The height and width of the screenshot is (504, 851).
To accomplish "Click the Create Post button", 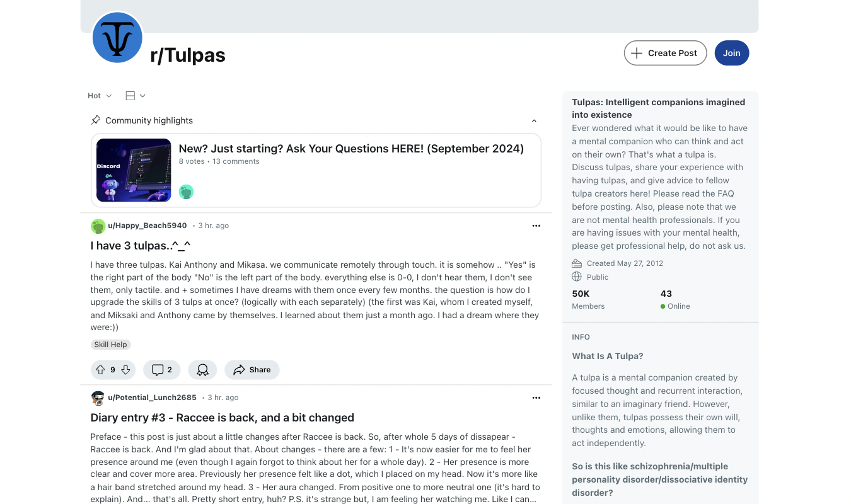I will tap(665, 53).
